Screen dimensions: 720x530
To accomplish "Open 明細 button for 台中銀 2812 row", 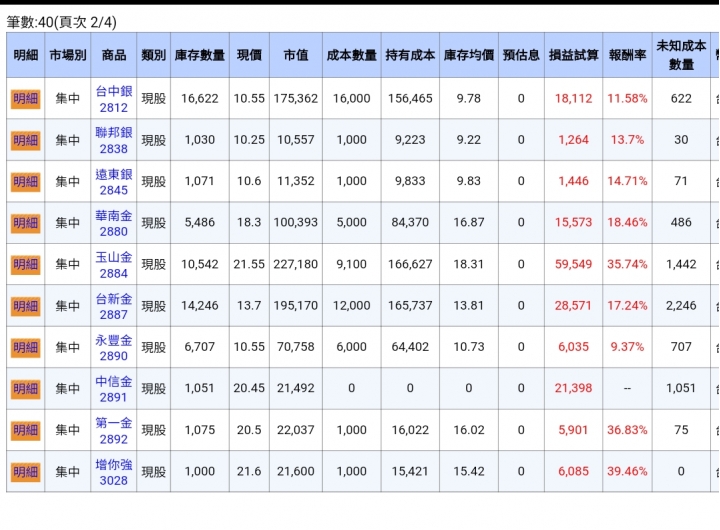I will click(26, 99).
